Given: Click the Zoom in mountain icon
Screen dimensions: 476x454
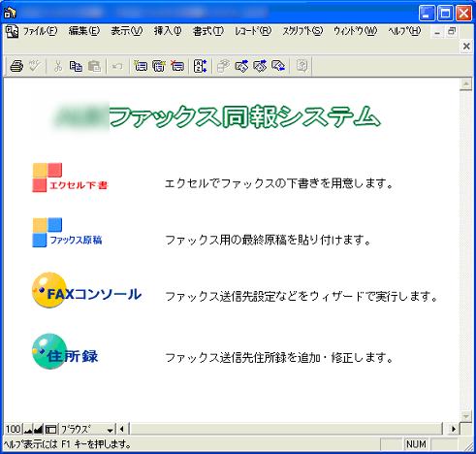Looking at the screenshot, I should coord(38,429).
